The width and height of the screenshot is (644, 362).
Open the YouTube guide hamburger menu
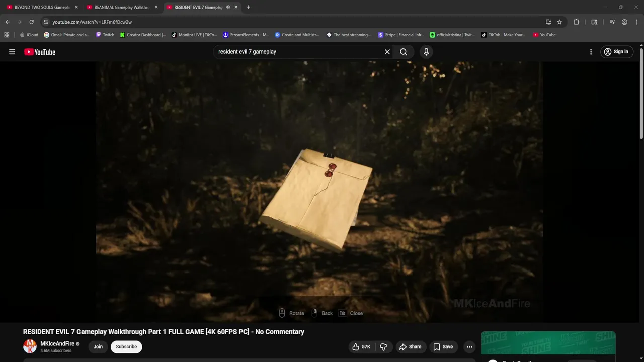pyautogui.click(x=12, y=52)
